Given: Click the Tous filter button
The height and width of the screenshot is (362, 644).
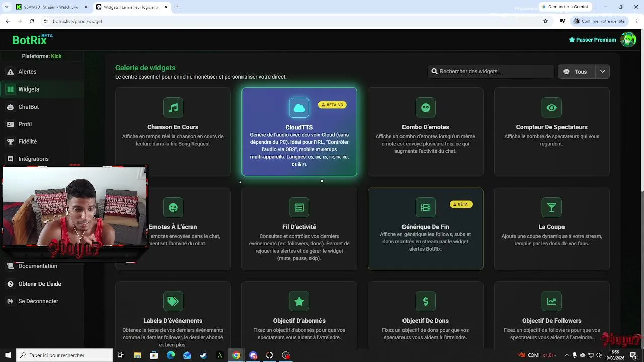Looking at the screenshot, I should tap(577, 71).
